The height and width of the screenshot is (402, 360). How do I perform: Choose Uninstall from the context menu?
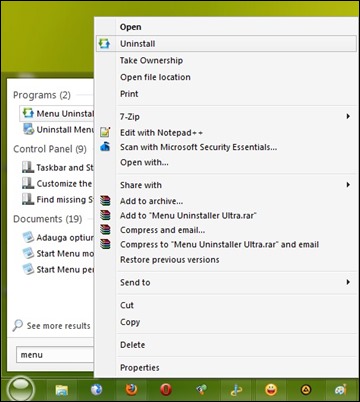click(x=226, y=44)
